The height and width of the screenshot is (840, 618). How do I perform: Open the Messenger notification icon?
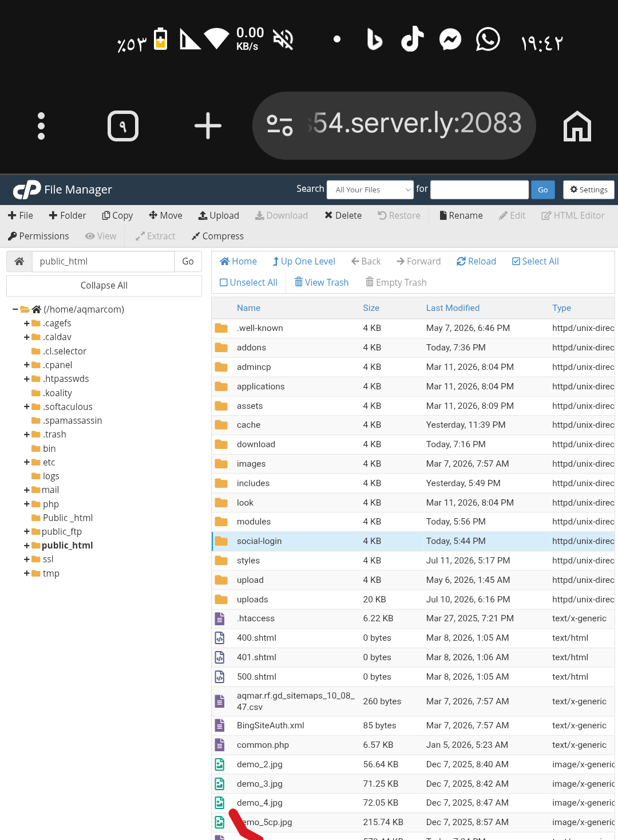450,40
